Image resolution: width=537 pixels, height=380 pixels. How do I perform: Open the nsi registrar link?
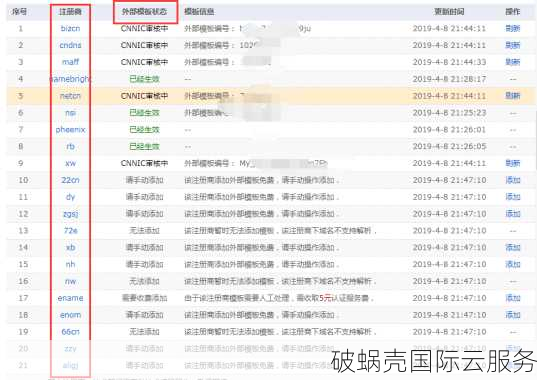coord(70,113)
